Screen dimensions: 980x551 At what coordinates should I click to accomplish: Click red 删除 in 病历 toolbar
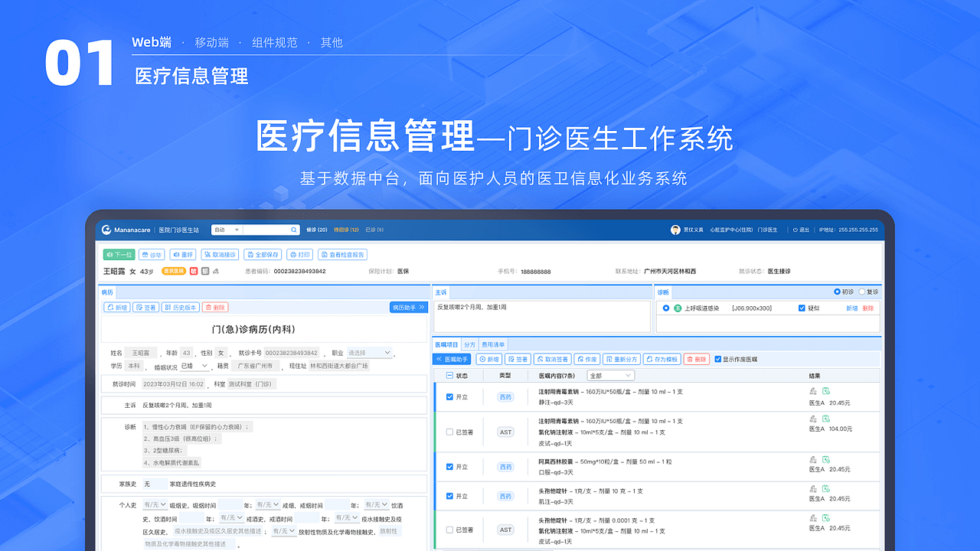[x=215, y=307]
